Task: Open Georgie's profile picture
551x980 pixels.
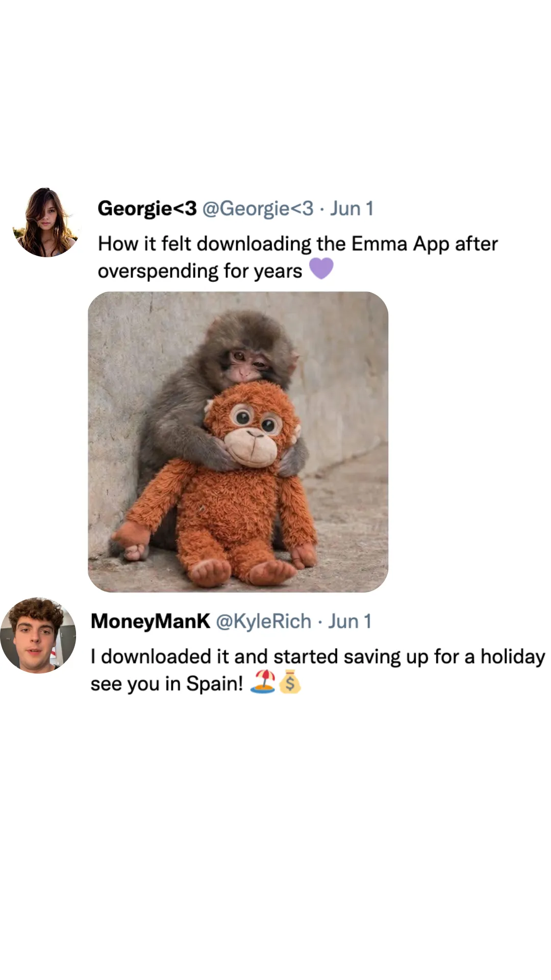Action: click(46, 223)
